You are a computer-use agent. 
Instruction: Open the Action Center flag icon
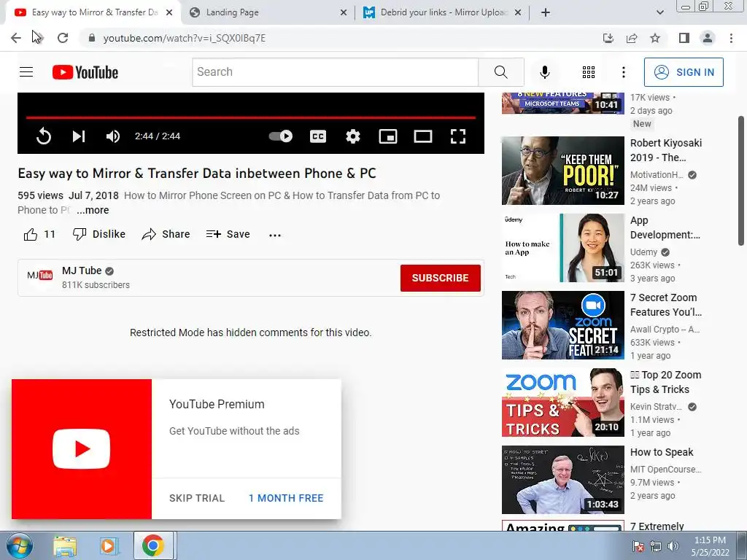(638, 546)
